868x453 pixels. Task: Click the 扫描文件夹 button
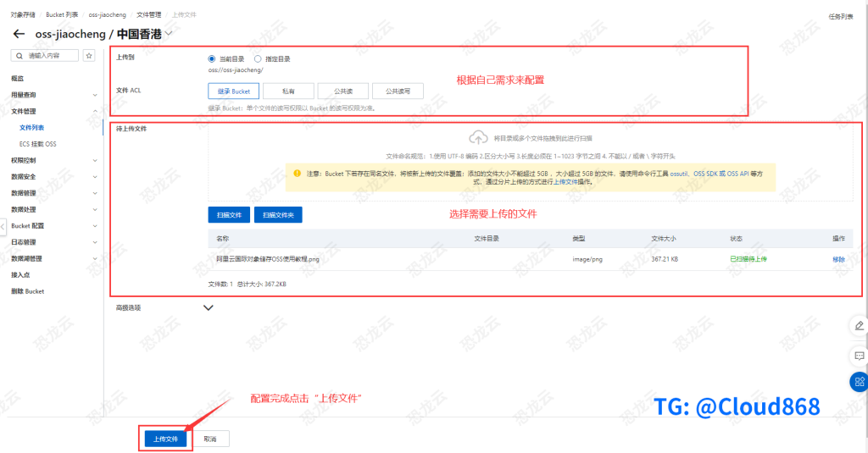coord(278,214)
